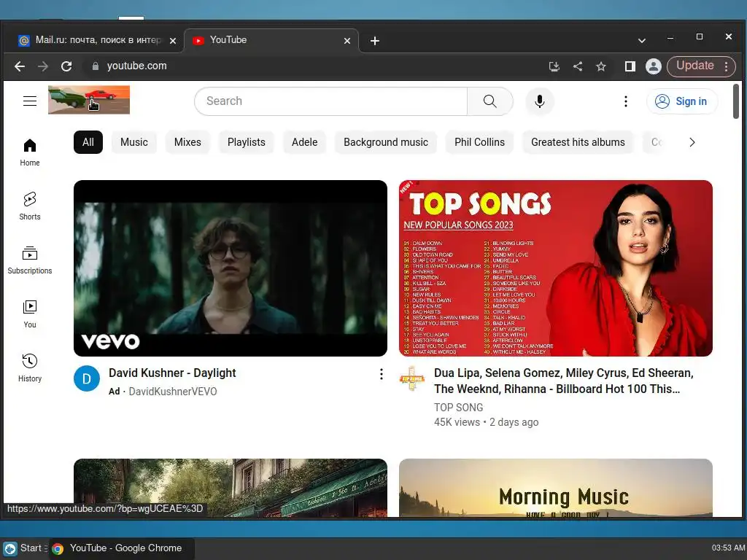Open Shorts from the sidebar
This screenshot has width=747, height=560.
click(x=29, y=206)
